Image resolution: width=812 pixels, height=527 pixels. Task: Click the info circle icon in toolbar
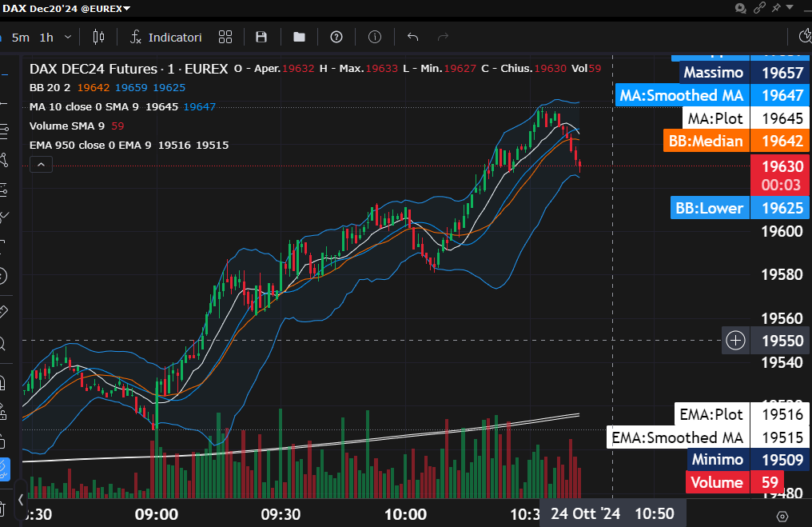375,37
